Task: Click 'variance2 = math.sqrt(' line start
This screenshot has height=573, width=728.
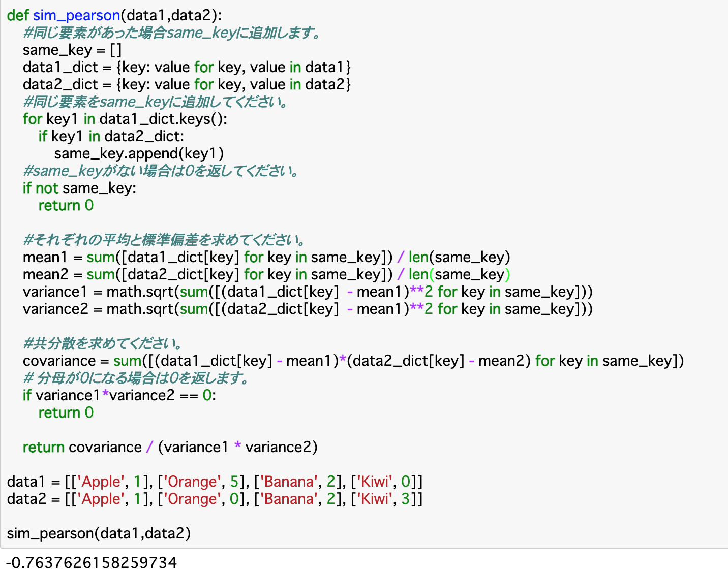Action: pyautogui.click(x=101, y=309)
